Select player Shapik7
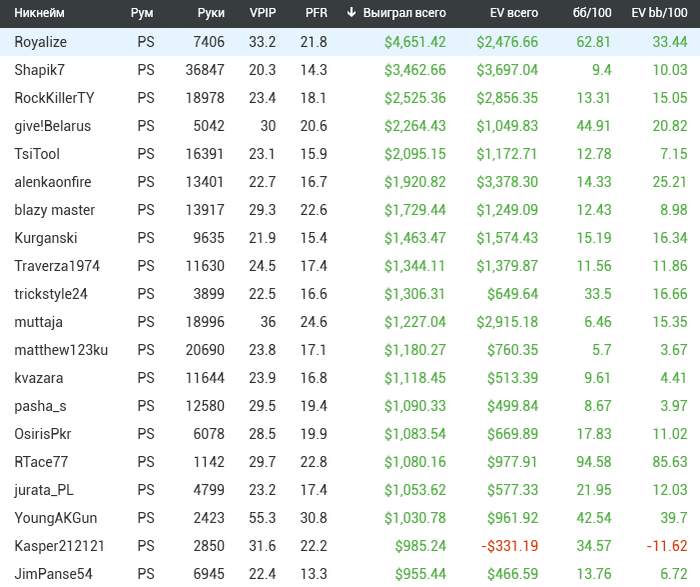700x587 pixels. (x=40, y=70)
